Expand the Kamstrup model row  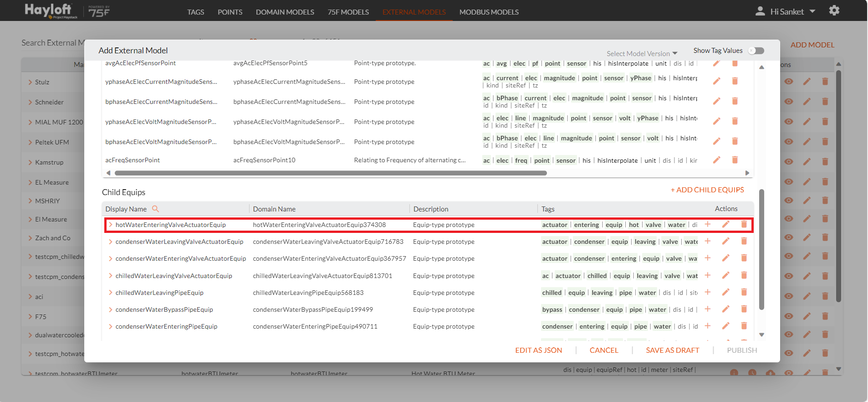[30, 162]
